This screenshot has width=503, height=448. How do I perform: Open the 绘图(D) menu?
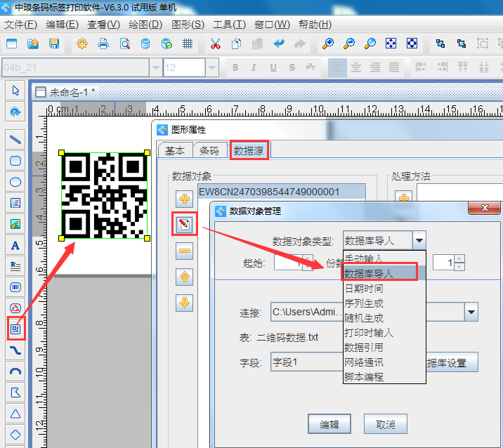click(x=145, y=25)
